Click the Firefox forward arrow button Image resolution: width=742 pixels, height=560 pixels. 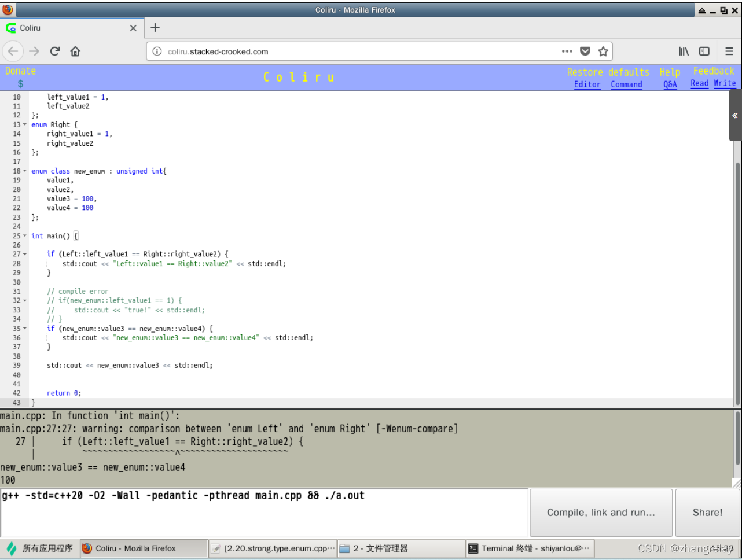click(x=34, y=51)
